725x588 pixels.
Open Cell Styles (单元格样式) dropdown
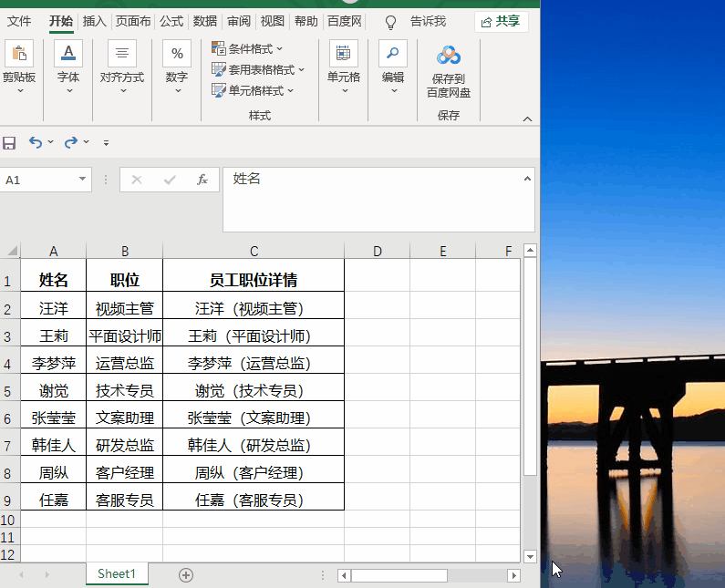pyautogui.click(x=253, y=90)
